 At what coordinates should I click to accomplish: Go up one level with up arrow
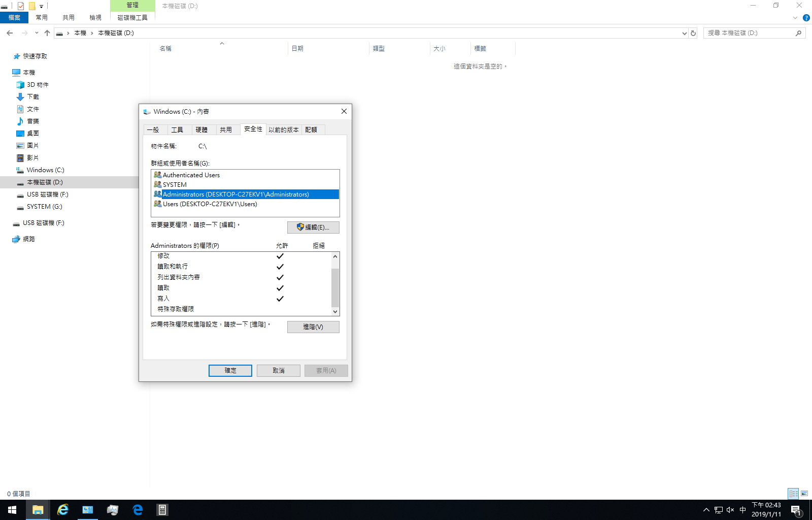(47, 33)
